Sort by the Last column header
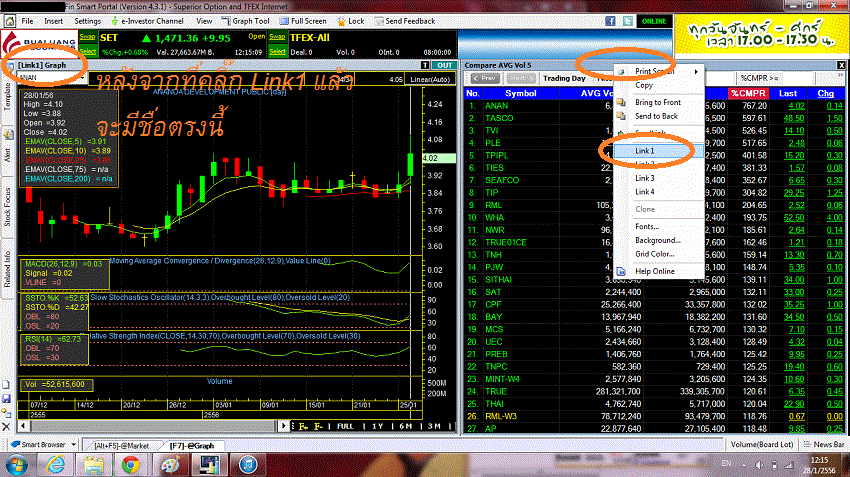This screenshot has width=850, height=477. [x=788, y=93]
